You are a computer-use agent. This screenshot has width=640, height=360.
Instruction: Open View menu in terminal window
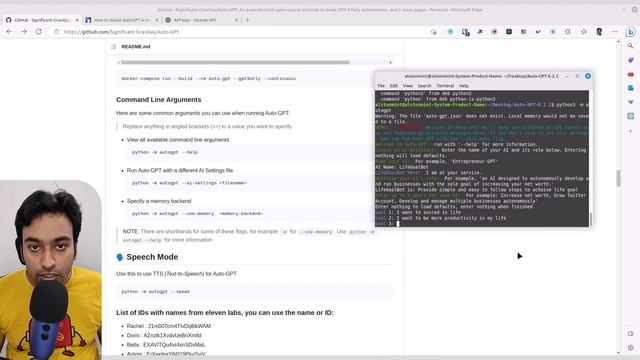408,86
